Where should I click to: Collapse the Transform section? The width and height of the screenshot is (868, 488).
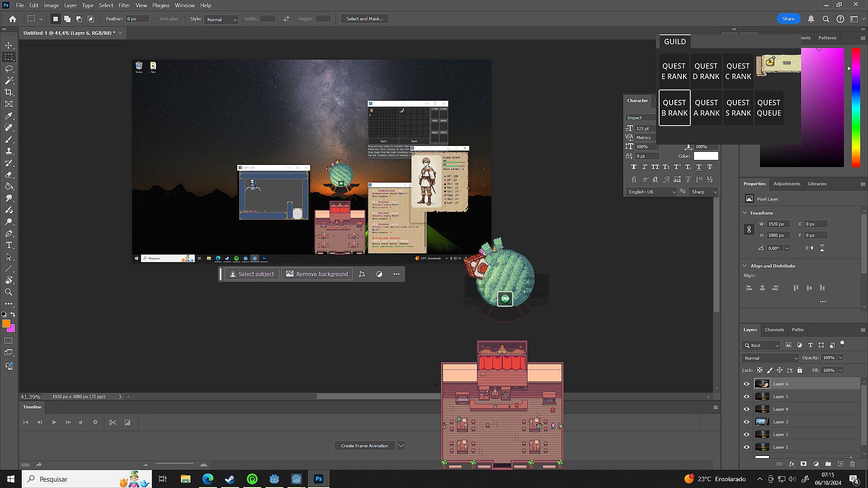[x=745, y=213]
